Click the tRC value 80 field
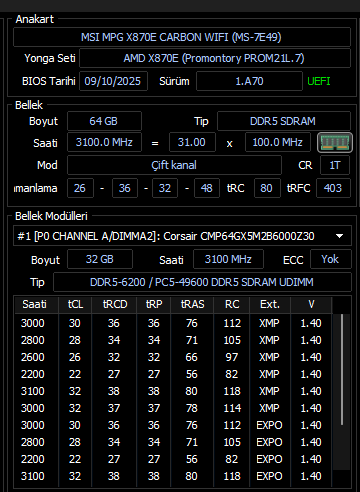The height and width of the screenshot is (492, 360). point(267,188)
